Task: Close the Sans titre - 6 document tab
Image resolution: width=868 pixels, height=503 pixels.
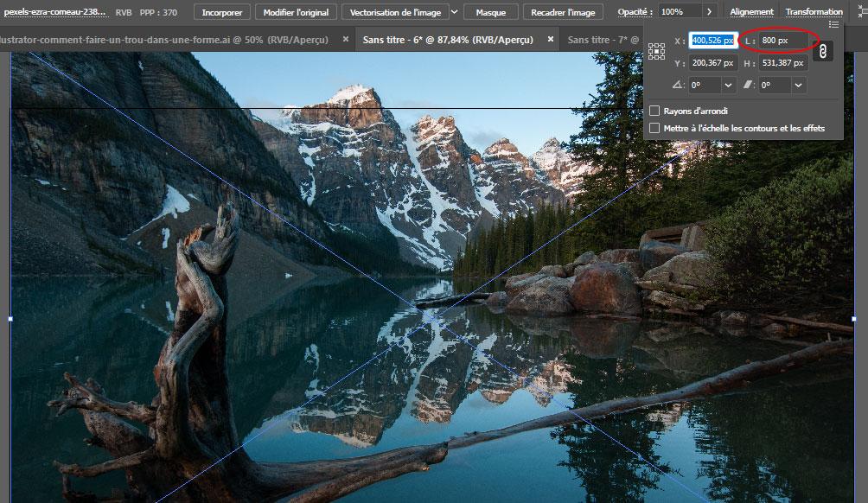Action: tap(552, 40)
